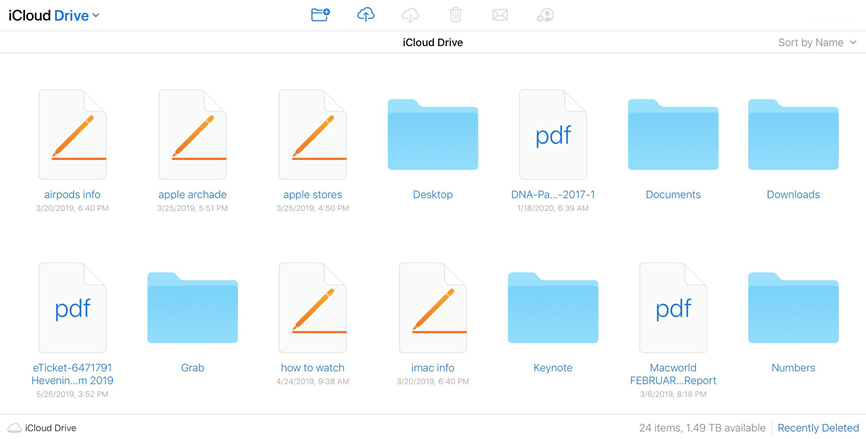The height and width of the screenshot is (439, 866).
Task: Click the 1/18/2020, 6:39 AM date text
Action: (553, 208)
